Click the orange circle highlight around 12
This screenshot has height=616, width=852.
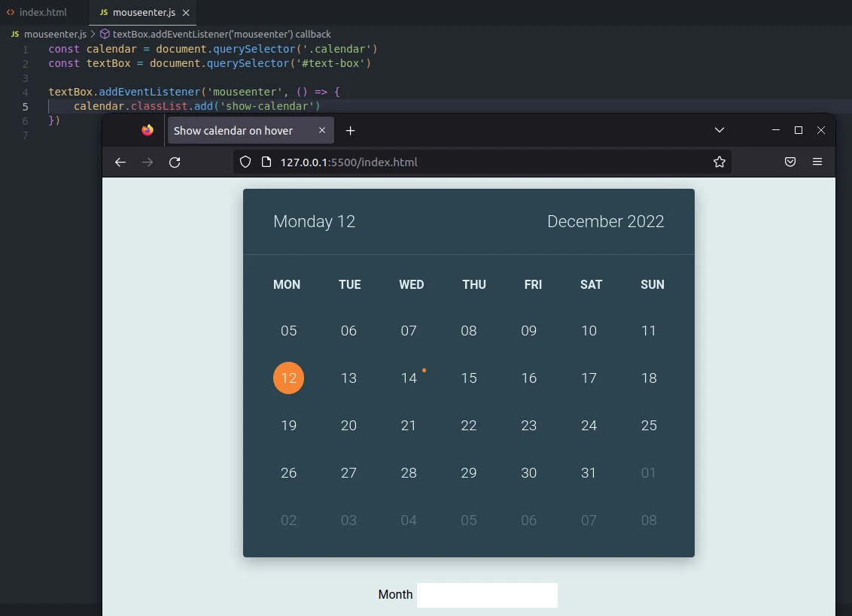tap(288, 378)
